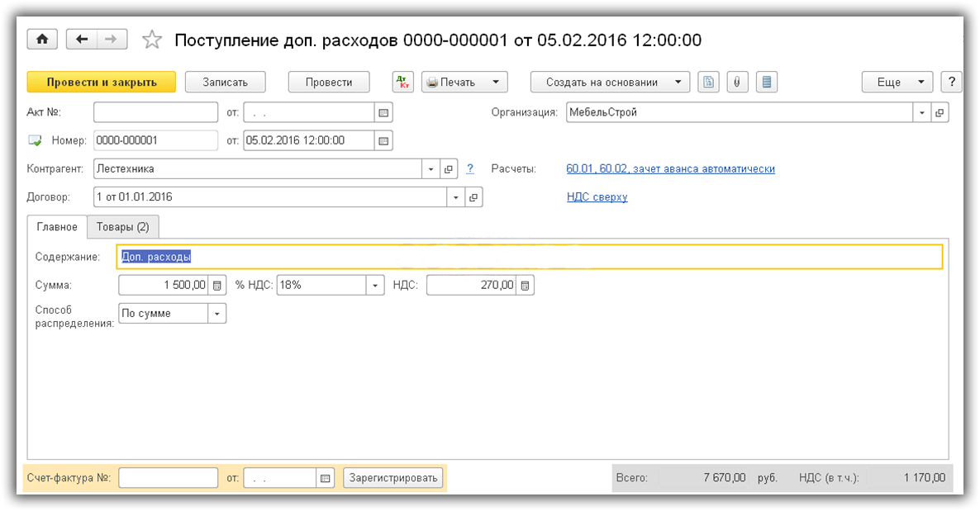
Task: Switch to the Товары (2) tab
Action: click(x=122, y=227)
